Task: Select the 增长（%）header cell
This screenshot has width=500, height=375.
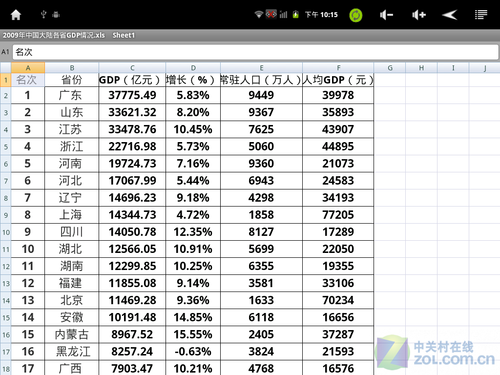Action: 193,80
